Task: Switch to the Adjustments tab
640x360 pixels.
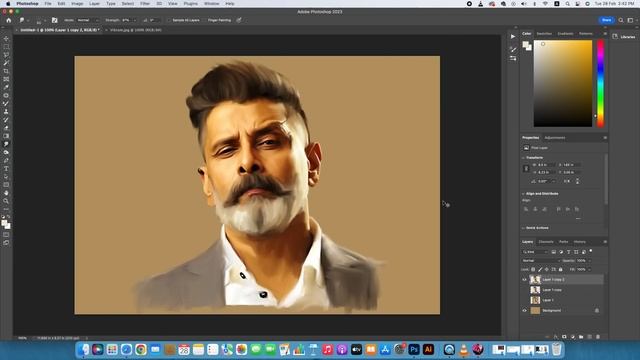Action: pos(555,138)
